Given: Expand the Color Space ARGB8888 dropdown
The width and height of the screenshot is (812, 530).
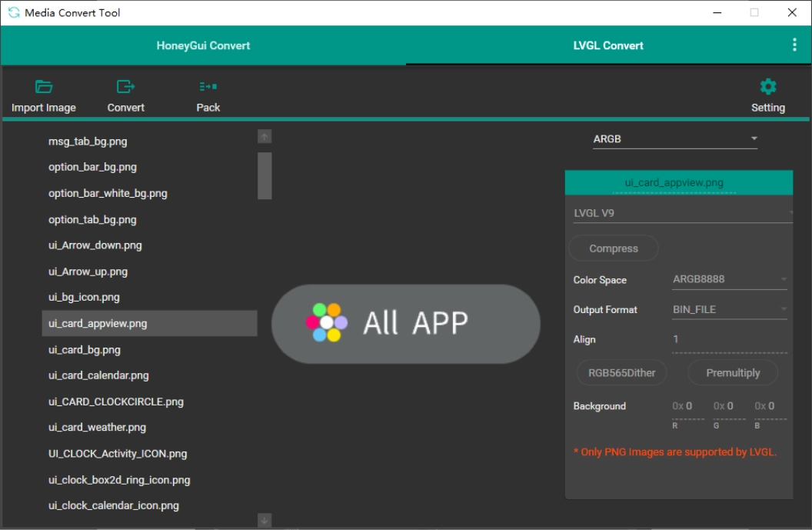Looking at the screenshot, I should pyautogui.click(x=729, y=279).
